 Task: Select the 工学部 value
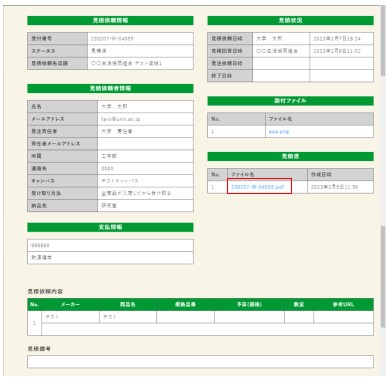click(x=109, y=156)
